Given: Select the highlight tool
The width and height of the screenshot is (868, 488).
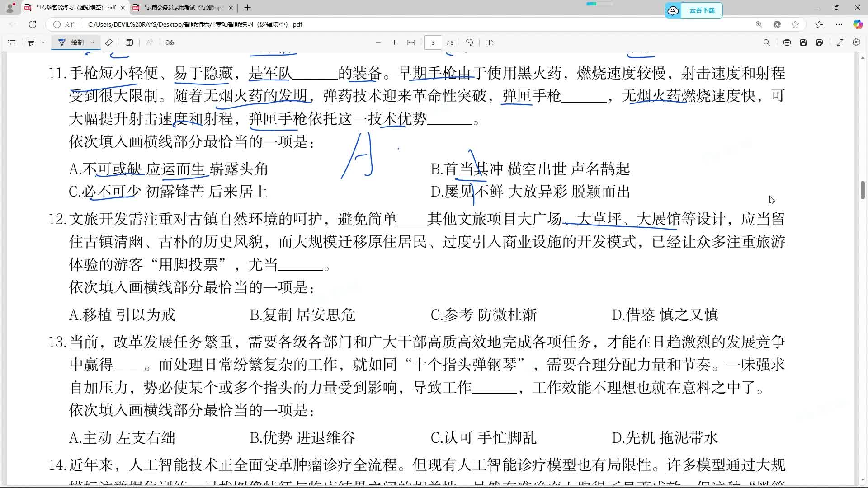Looking at the screenshot, I should click(31, 42).
